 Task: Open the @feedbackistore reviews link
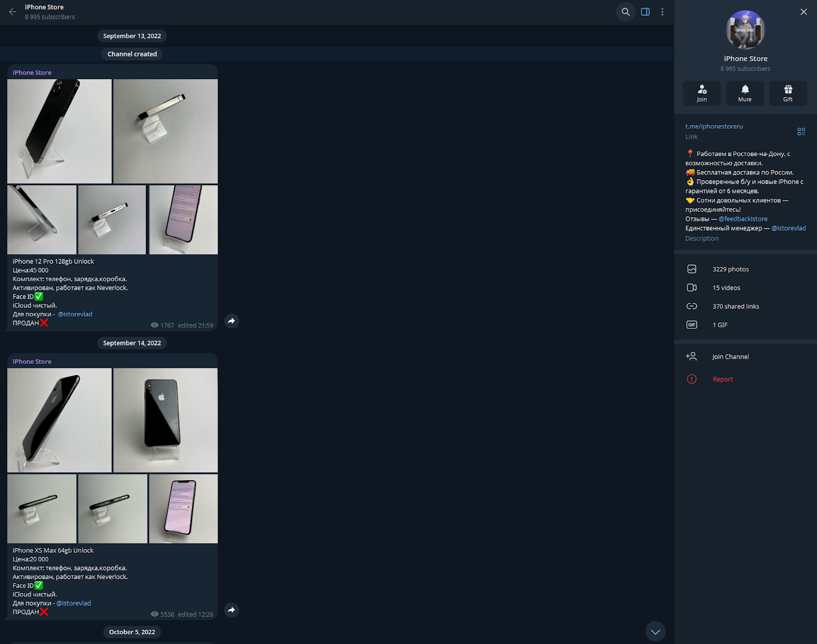click(x=743, y=219)
